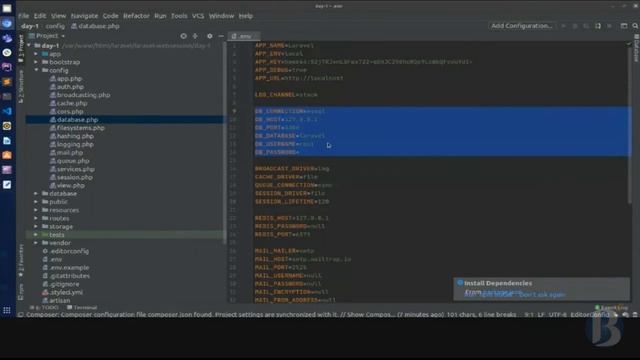The image size is (640, 360).
Task: Expand the public folder
Action: 36,202
